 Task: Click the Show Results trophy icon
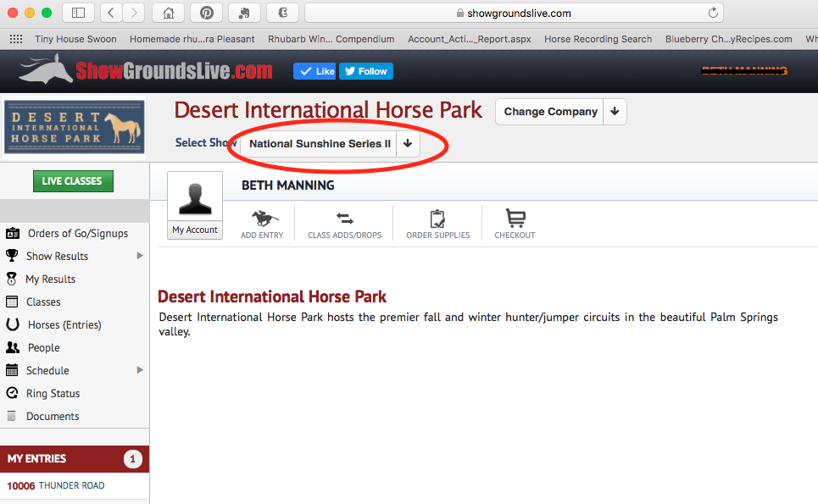[12, 255]
